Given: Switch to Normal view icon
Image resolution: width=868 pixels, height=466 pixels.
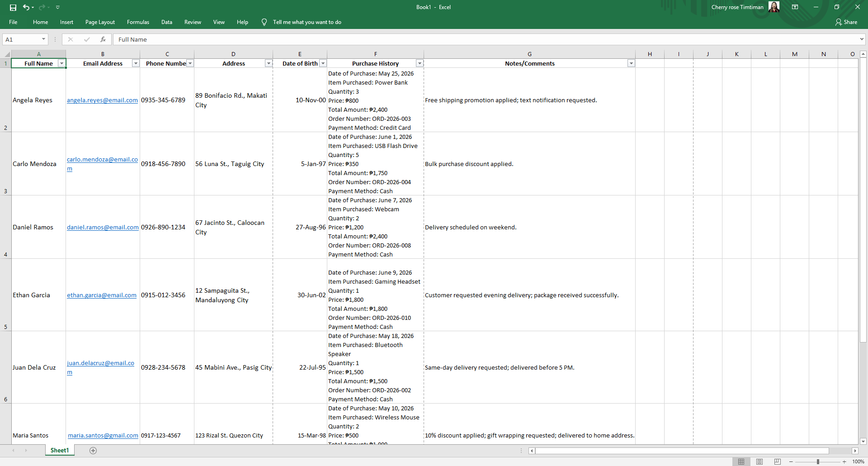Looking at the screenshot, I should 741,461.
